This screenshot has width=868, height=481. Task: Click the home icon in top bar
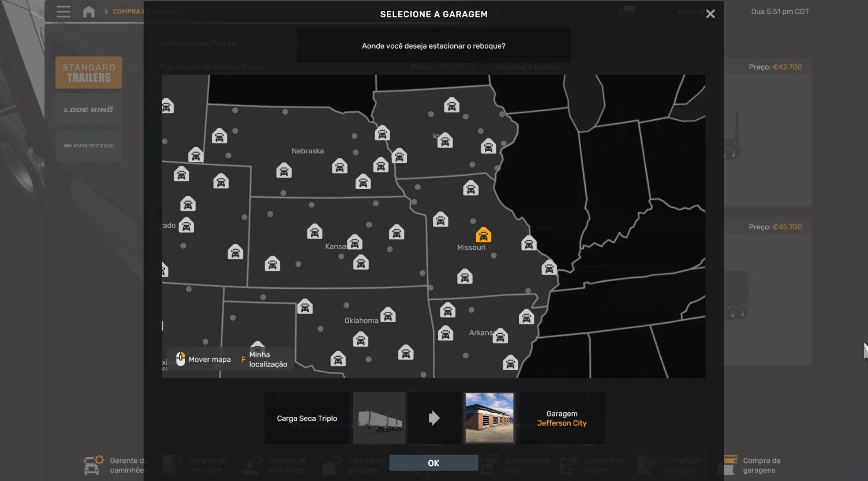(x=88, y=12)
